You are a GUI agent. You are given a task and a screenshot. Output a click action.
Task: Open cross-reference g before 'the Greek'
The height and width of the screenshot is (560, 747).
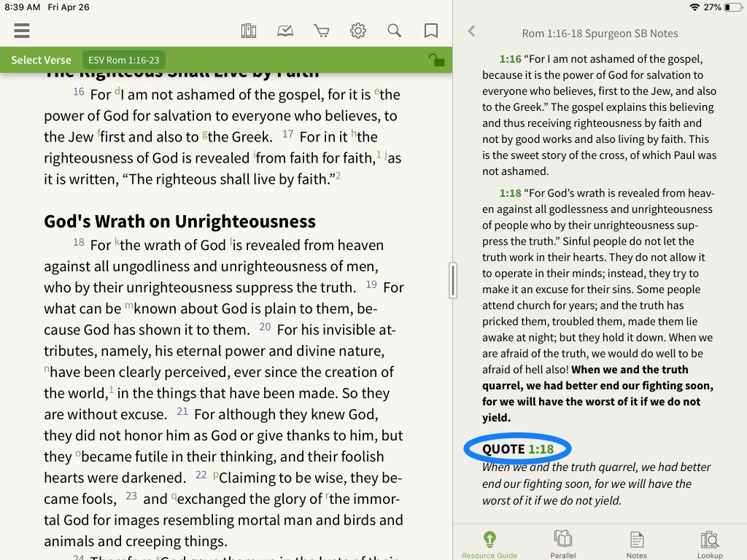[x=204, y=134]
